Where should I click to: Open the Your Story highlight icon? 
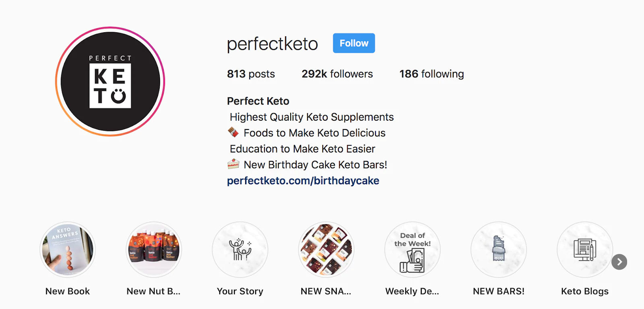pos(240,249)
